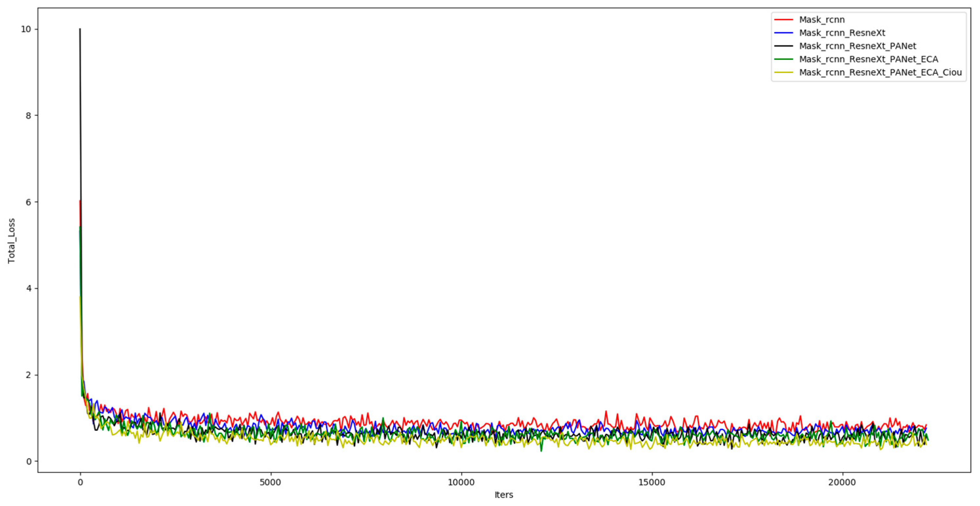Click the 20000 x-axis tick label

click(x=842, y=483)
